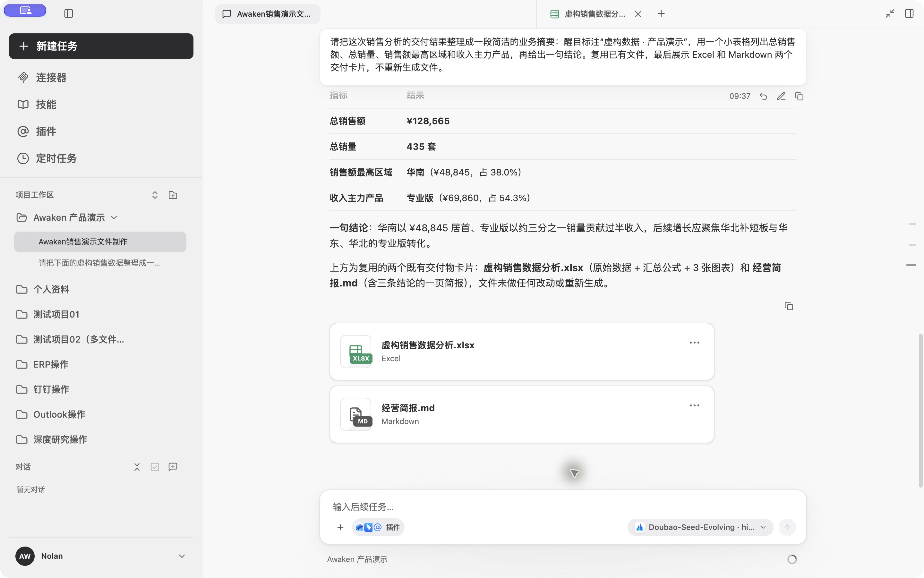Click the 新建任务 button
Viewport: 924px width, 578px height.
(x=101, y=46)
